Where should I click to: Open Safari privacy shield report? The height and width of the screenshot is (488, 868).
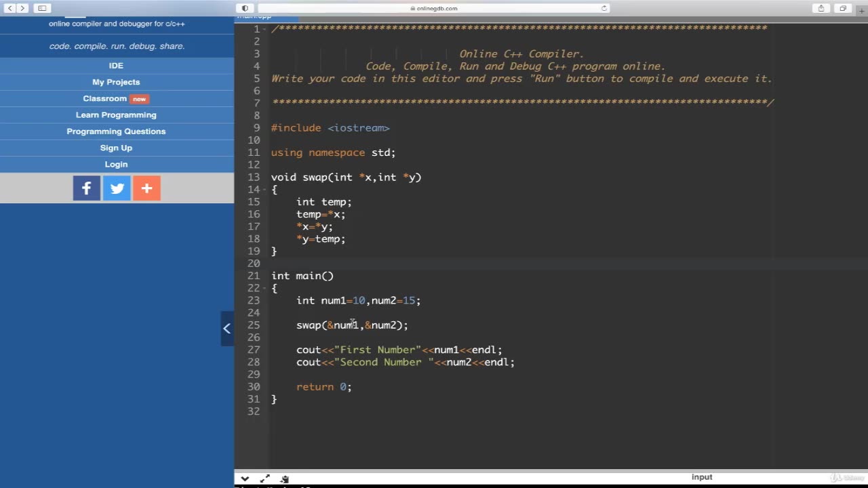[x=245, y=8]
